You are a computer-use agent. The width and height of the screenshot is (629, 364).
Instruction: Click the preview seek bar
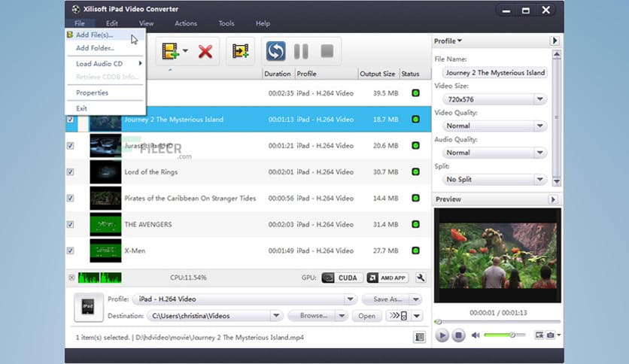click(x=497, y=321)
